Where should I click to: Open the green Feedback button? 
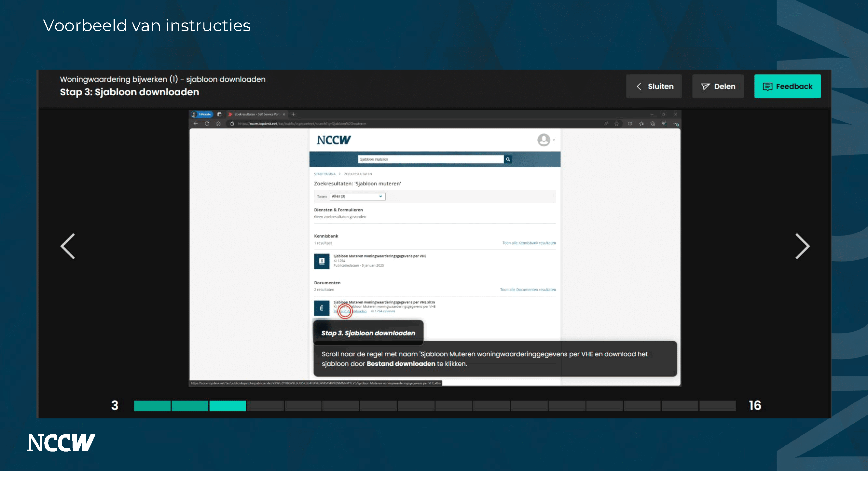787,87
